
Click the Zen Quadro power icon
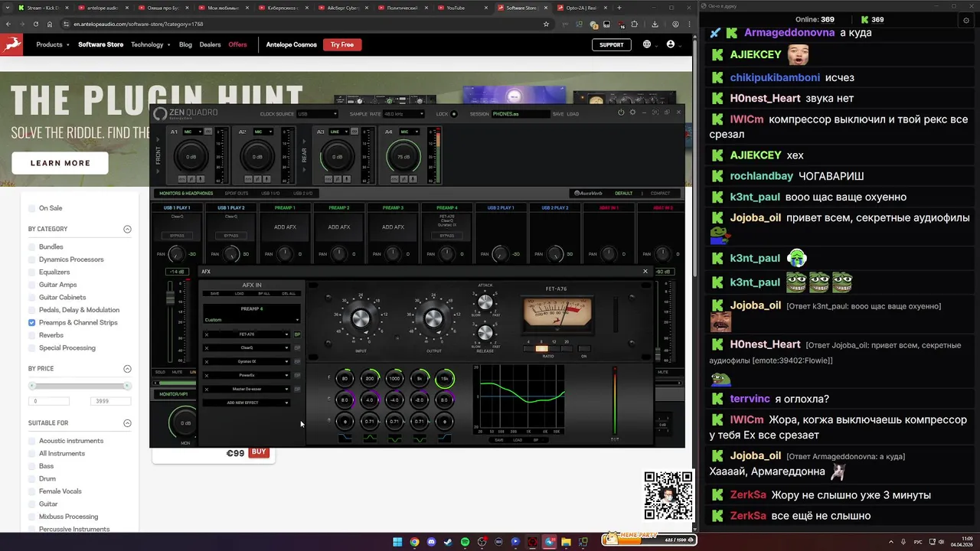tap(621, 112)
